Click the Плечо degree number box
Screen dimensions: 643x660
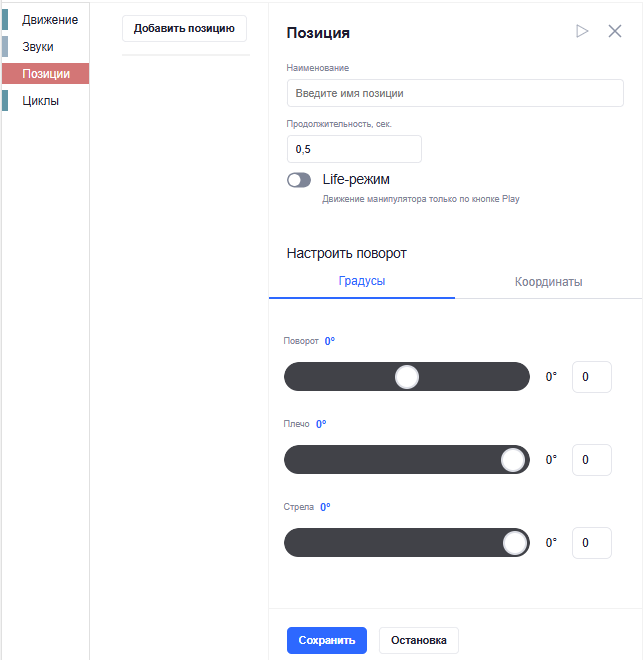click(592, 460)
